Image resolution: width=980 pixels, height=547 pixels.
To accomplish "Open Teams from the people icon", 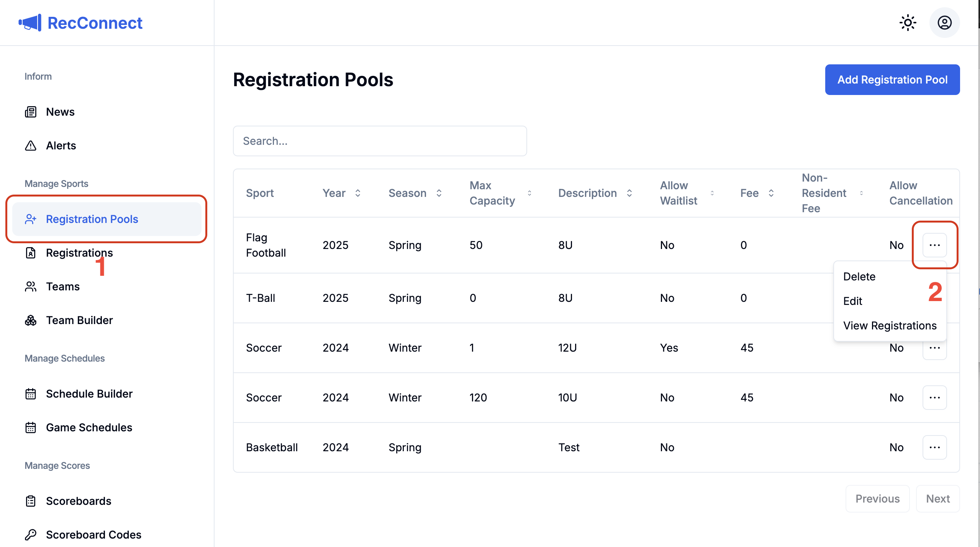I will click(x=31, y=287).
